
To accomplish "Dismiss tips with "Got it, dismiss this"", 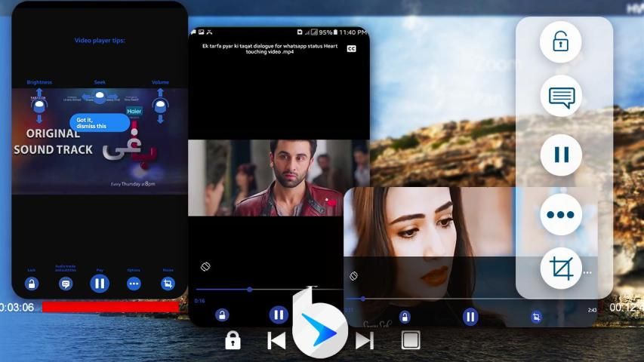I will (99, 123).
